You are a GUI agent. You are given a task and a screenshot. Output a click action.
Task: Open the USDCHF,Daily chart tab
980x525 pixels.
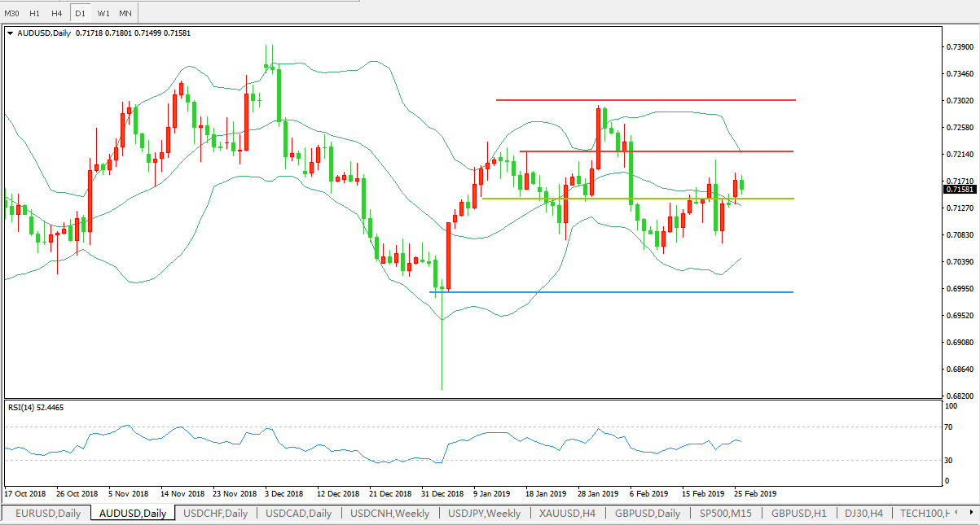pyautogui.click(x=216, y=514)
